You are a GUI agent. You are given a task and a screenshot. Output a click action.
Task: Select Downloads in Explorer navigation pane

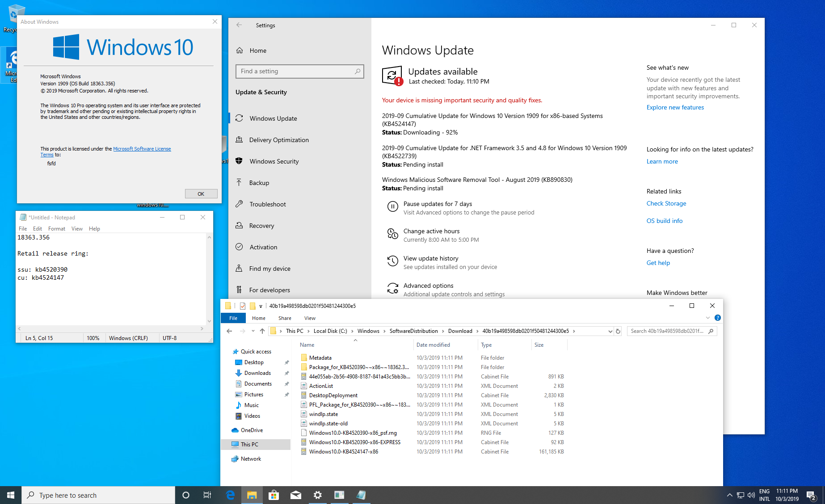(257, 373)
